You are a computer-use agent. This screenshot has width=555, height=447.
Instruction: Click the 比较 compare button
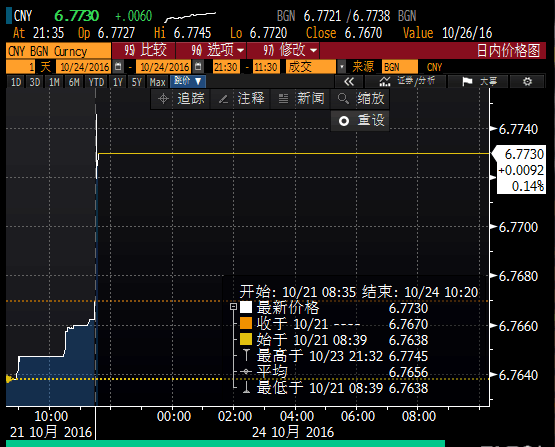click(143, 51)
